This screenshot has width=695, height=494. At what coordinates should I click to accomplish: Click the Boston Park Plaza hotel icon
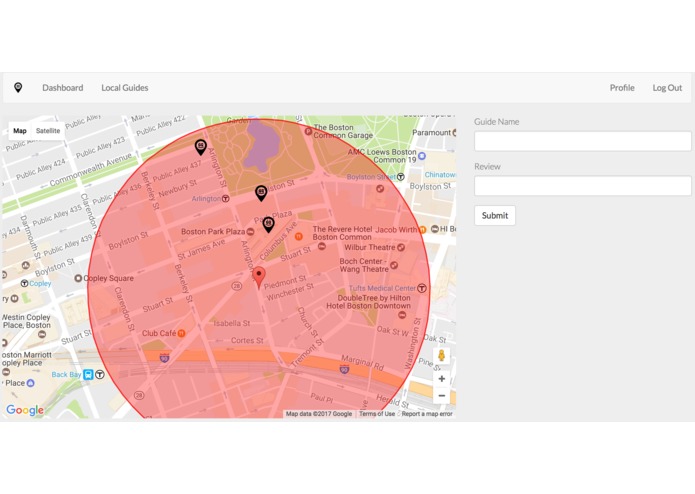click(250, 232)
